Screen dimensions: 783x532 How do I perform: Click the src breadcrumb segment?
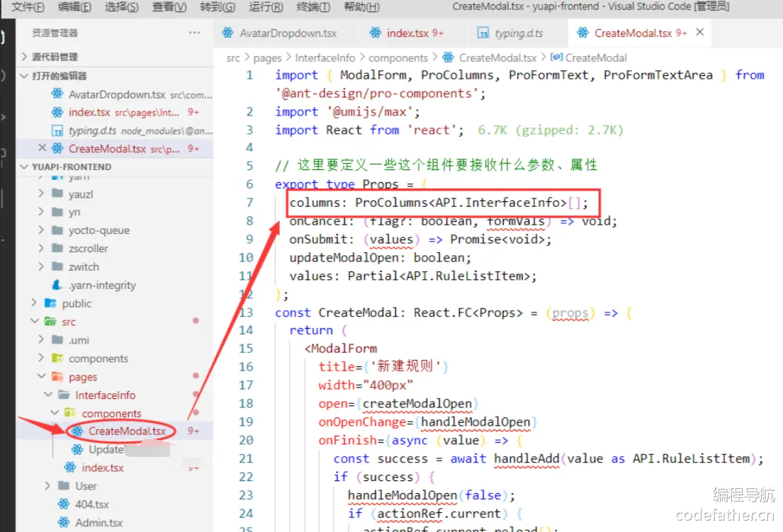[x=233, y=58]
